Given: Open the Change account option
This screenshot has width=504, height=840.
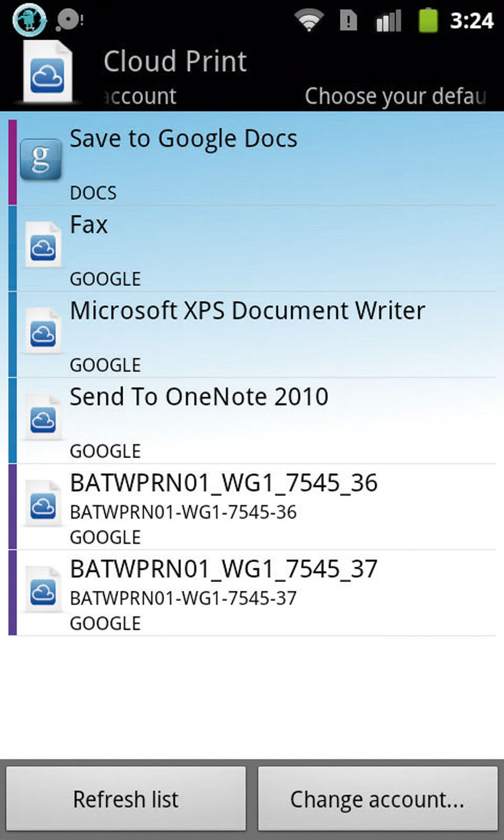Looking at the screenshot, I should click(377, 799).
